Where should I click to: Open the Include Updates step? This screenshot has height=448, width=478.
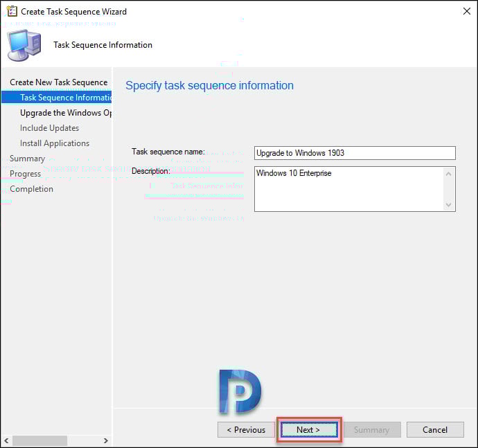[49, 128]
